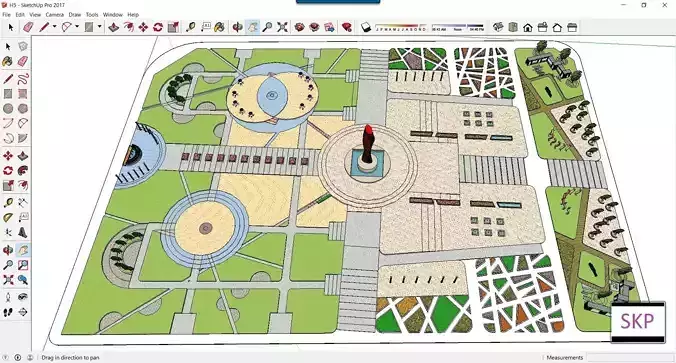Select the Axes tool in the side palette
Image resolution: width=676 pixels, height=363 pixels.
click(x=8, y=232)
